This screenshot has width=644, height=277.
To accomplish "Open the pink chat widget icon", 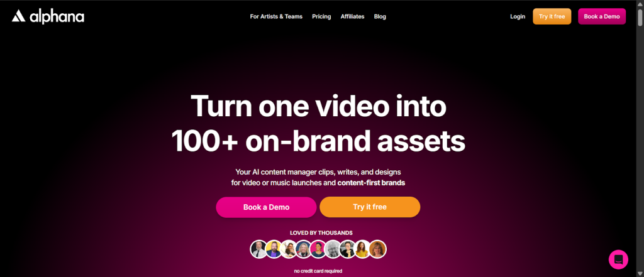I will pyautogui.click(x=618, y=259).
